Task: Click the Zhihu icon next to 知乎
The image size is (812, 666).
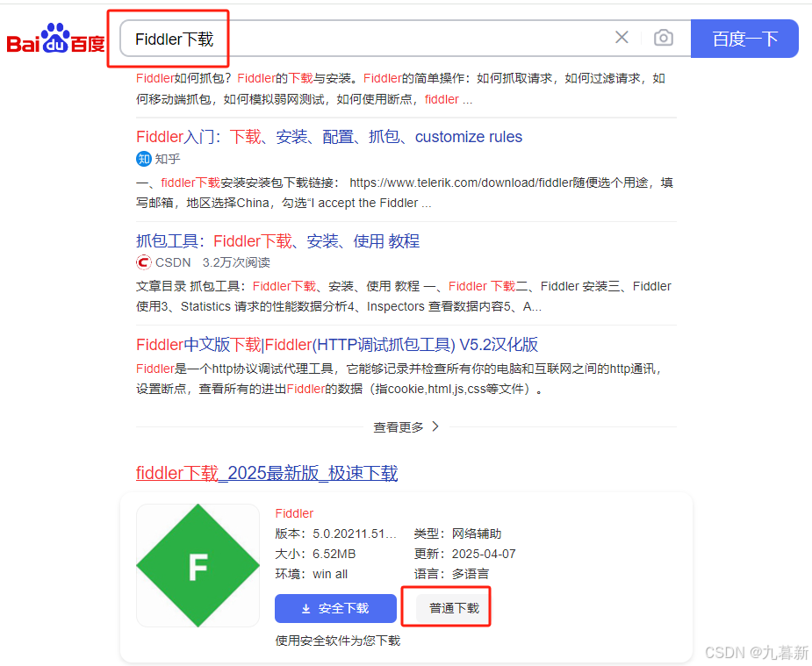Action: [x=143, y=159]
